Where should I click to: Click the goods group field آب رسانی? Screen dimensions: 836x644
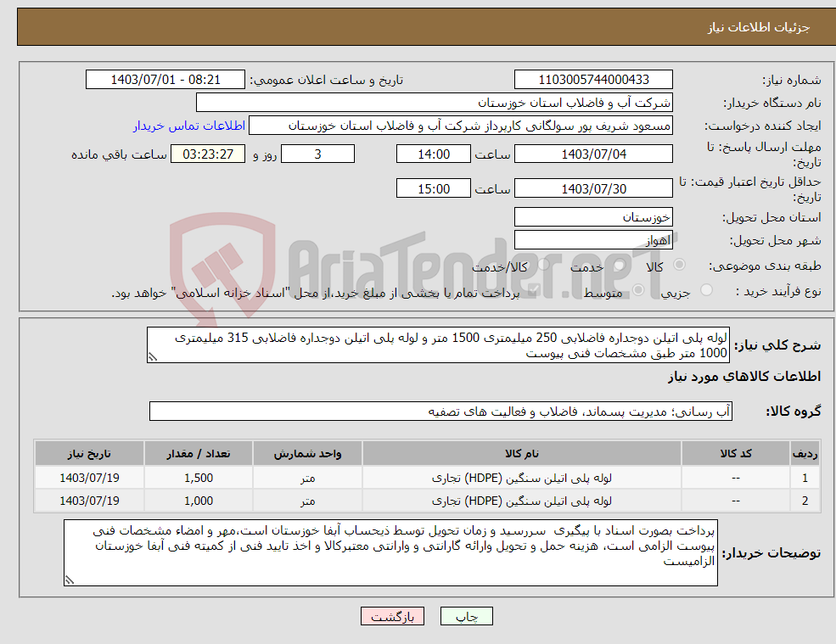[x=441, y=411]
